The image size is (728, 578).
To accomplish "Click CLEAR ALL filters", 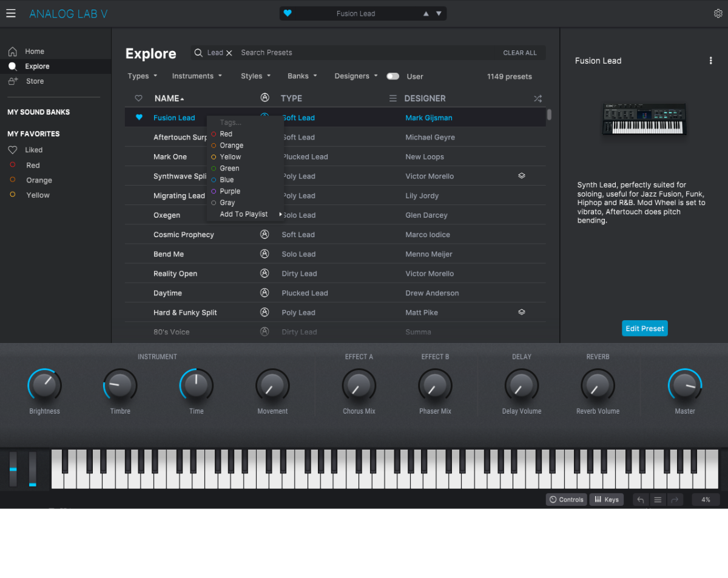I will click(x=520, y=53).
